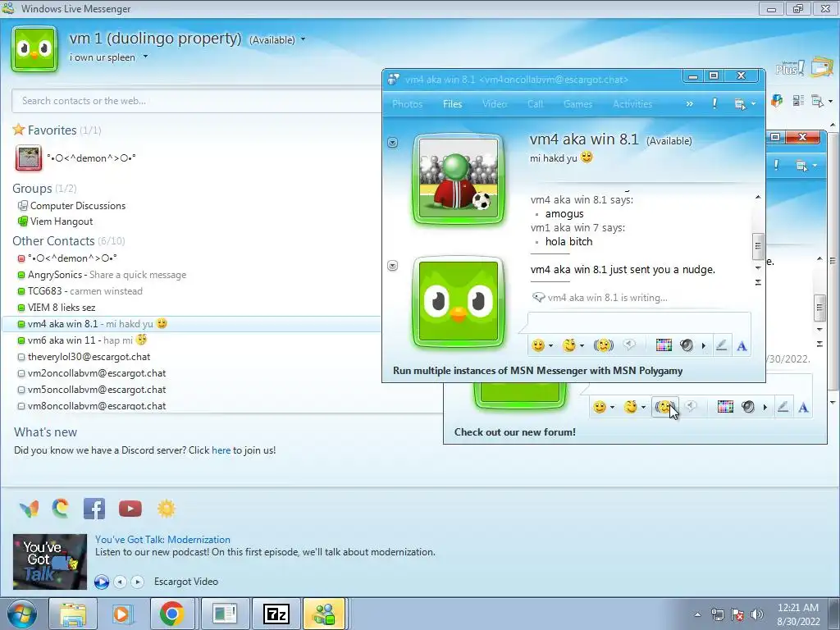Change font in vm4 chat window
840x630 pixels.
pyautogui.click(x=742, y=346)
